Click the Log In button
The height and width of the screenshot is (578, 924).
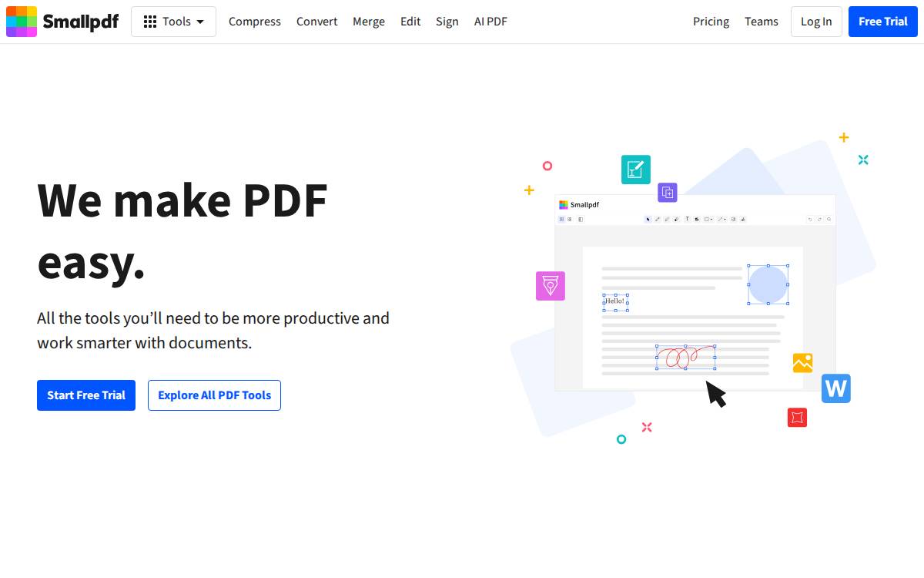pos(816,22)
